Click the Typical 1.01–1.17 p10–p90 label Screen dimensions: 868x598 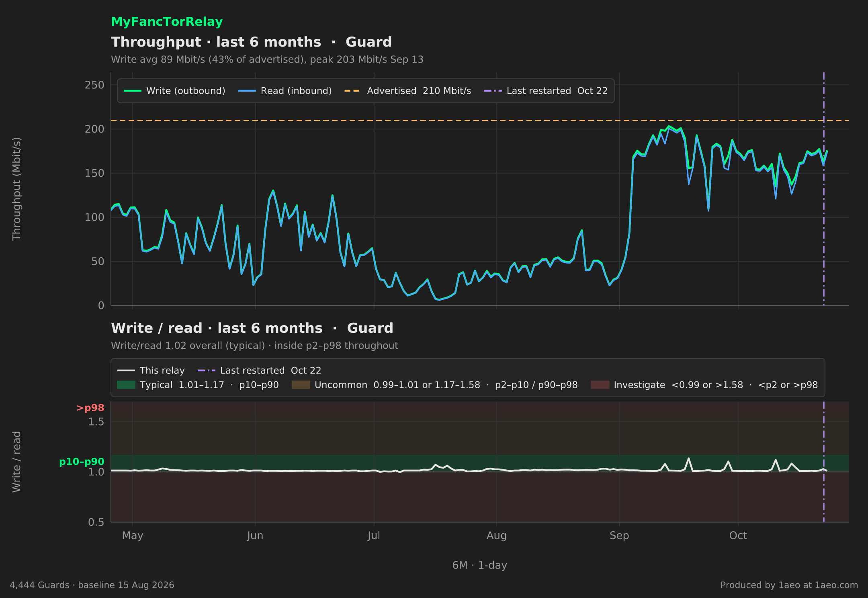(x=209, y=385)
